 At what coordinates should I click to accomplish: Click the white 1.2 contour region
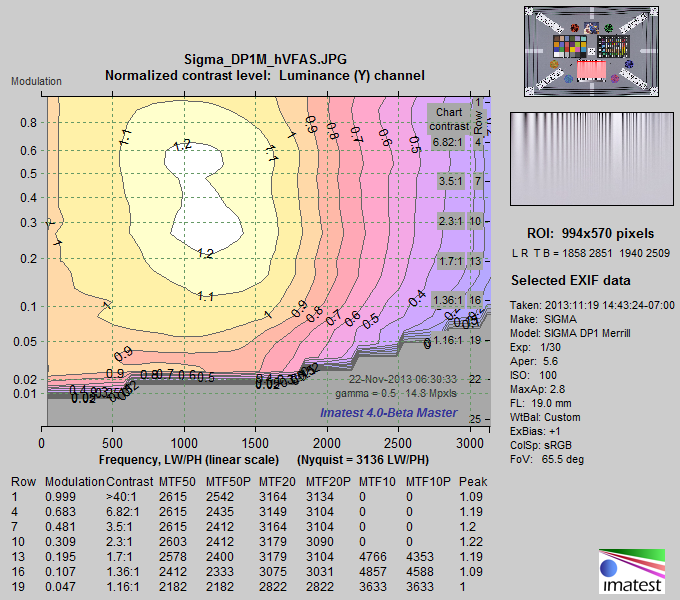pos(201,199)
